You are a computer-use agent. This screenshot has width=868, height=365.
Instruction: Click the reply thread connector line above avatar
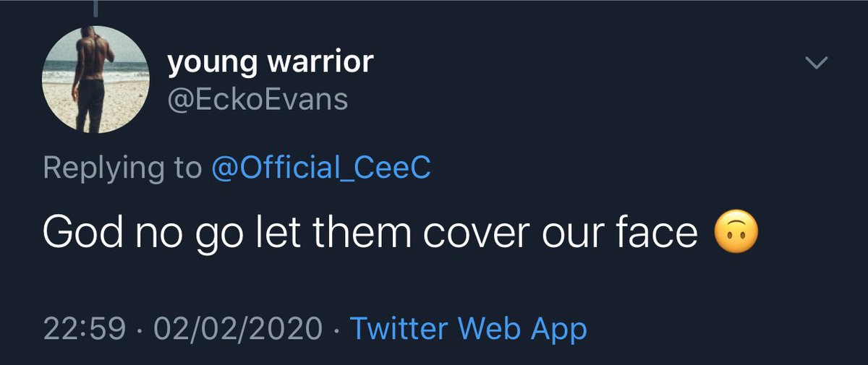click(95, 6)
